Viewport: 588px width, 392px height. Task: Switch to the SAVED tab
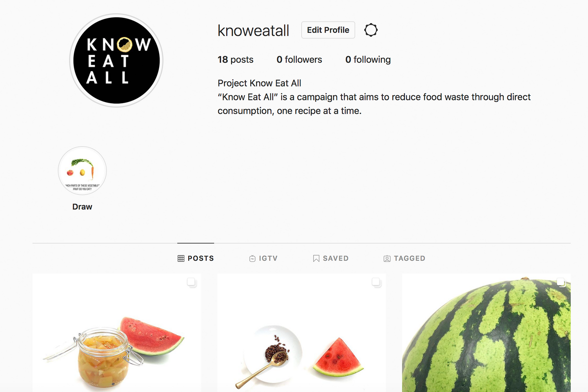(x=331, y=258)
